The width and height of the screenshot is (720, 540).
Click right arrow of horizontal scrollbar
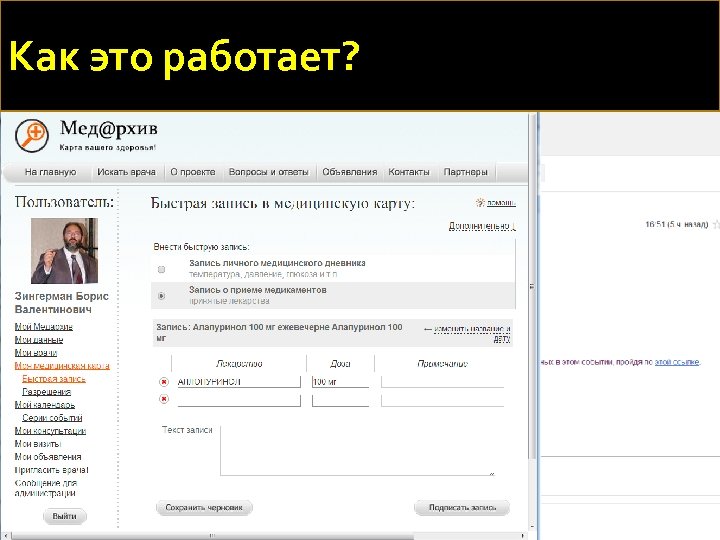tap(523, 536)
